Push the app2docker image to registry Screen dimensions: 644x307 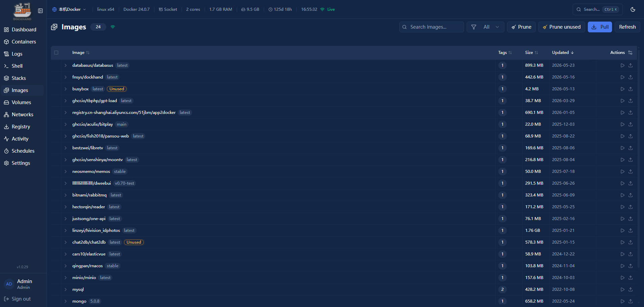pos(631,113)
